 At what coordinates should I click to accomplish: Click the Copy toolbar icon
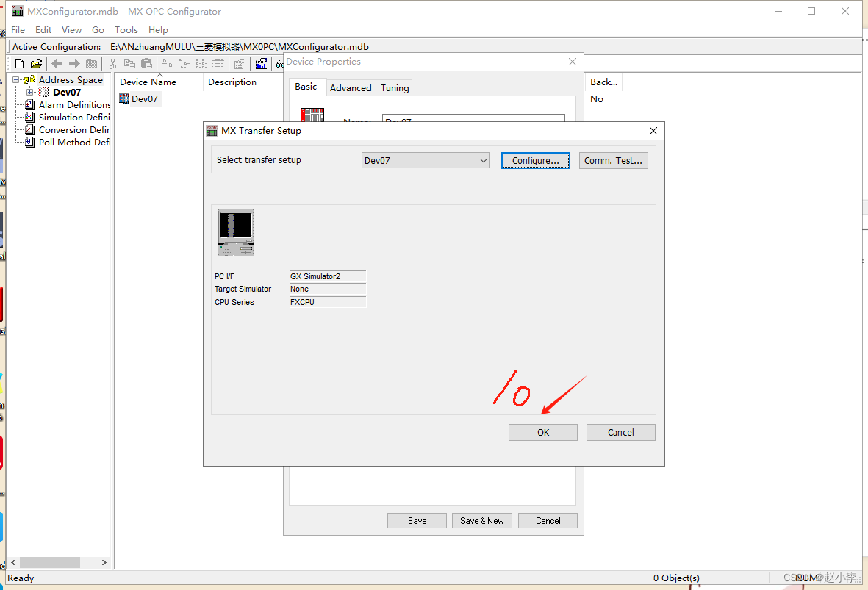point(129,64)
